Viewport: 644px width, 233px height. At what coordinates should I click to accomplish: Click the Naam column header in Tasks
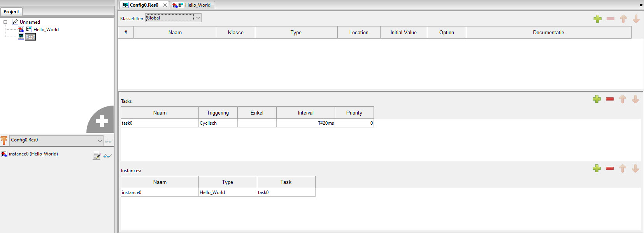160,113
